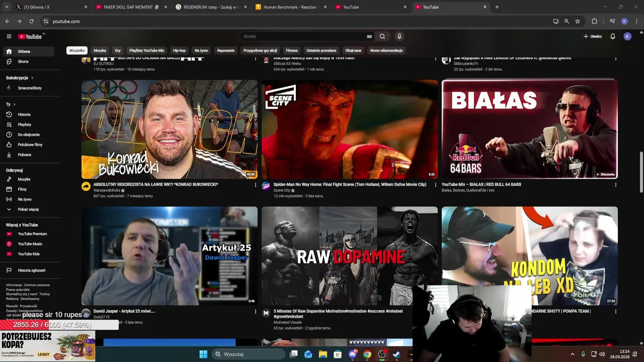Screen dimensions: 644x362
Task: Reload the page in Chrome
Action: (x=31, y=21)
